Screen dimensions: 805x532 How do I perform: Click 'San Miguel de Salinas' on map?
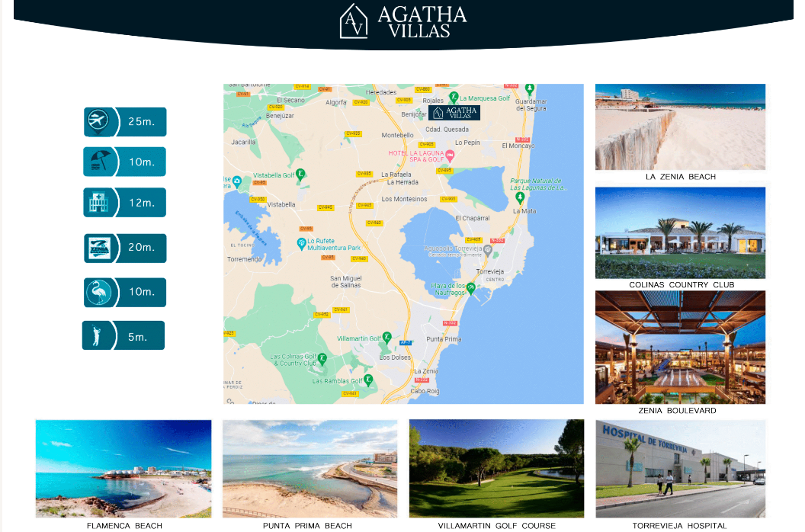[345, 282]
